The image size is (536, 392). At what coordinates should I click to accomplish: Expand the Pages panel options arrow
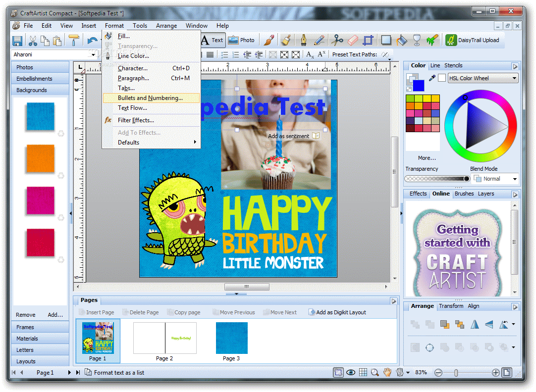394,301
